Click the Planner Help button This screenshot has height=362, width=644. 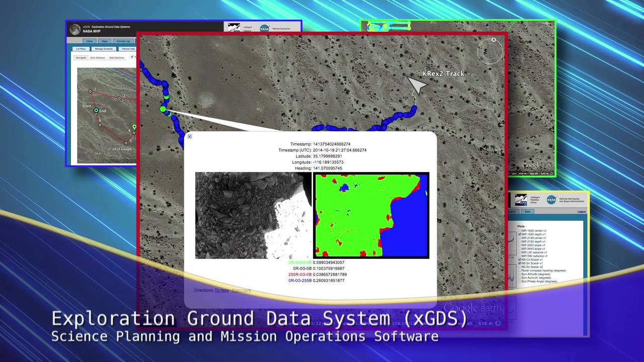pos(128,49)
